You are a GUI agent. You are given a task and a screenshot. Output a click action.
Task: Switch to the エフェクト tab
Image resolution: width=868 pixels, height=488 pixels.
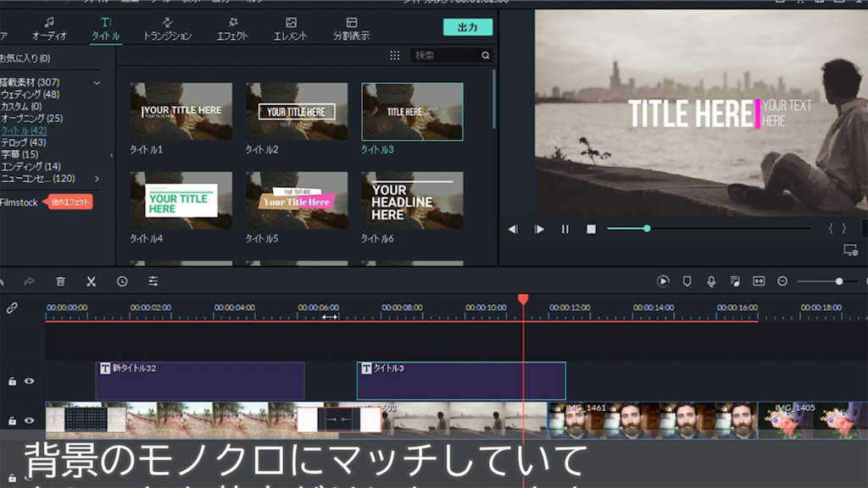(x=232, y=29)
